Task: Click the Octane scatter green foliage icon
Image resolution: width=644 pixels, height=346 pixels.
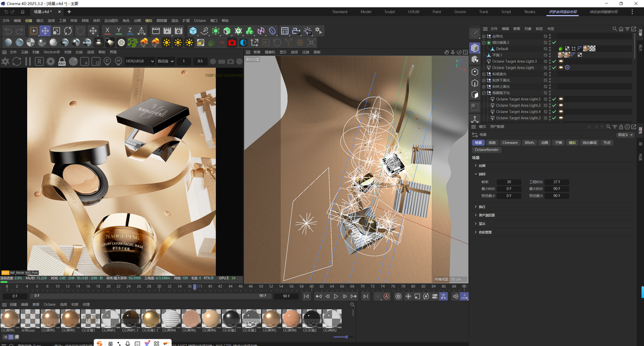Action: tap(132, 42)
